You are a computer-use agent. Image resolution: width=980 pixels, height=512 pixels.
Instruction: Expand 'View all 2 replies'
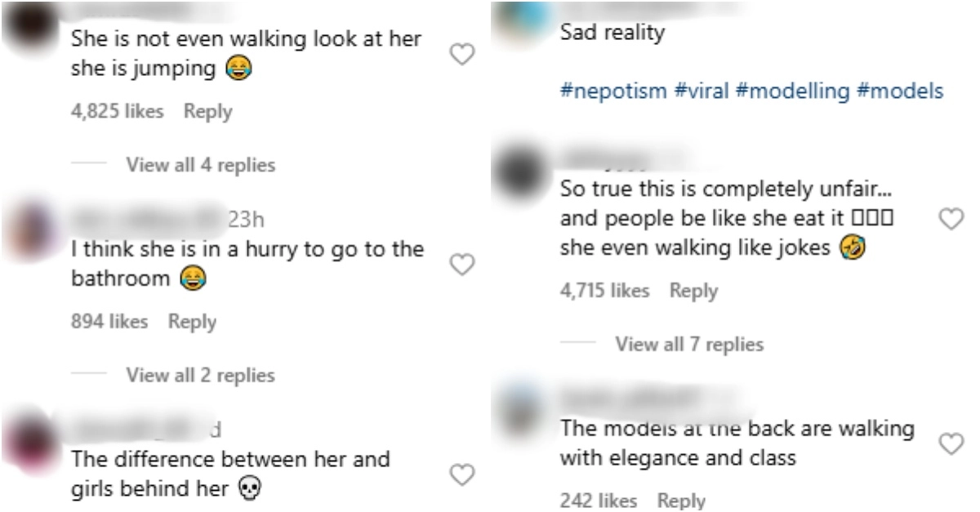(200, 375)
